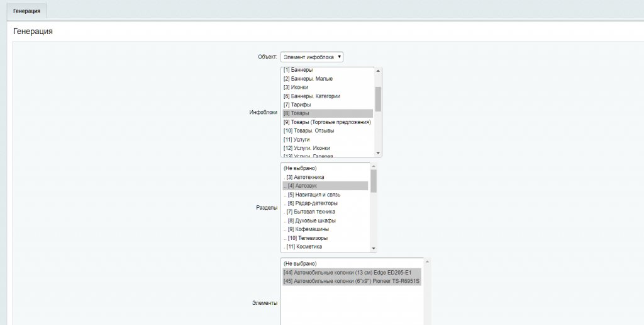Open the Объект dropdown
This screenshot has height=325, width=644.
[312, 57]
